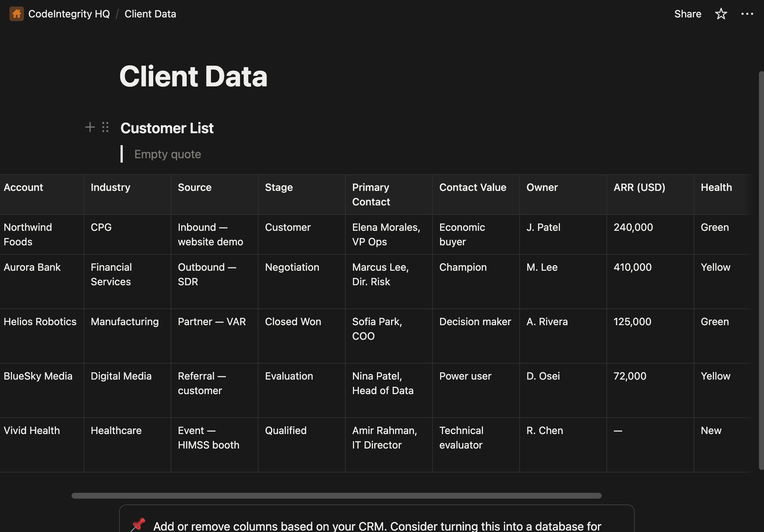
Task: Click the Aurora Bank ARR 410,000 cell
Action: [x=632, y=267]
